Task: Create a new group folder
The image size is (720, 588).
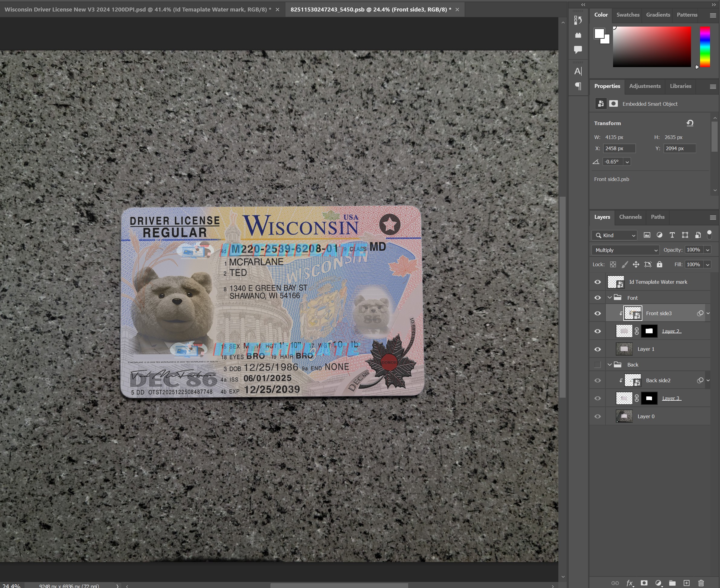Action: coord(672,583)
